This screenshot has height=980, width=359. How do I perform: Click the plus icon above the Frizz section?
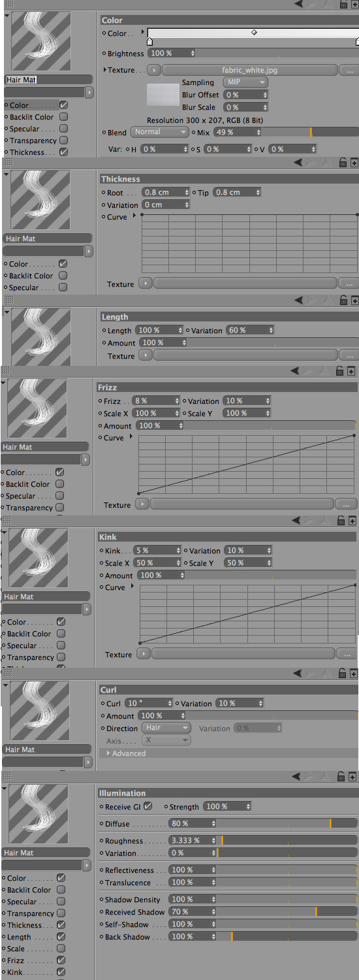pyautogui.click(x=351, y=371)
